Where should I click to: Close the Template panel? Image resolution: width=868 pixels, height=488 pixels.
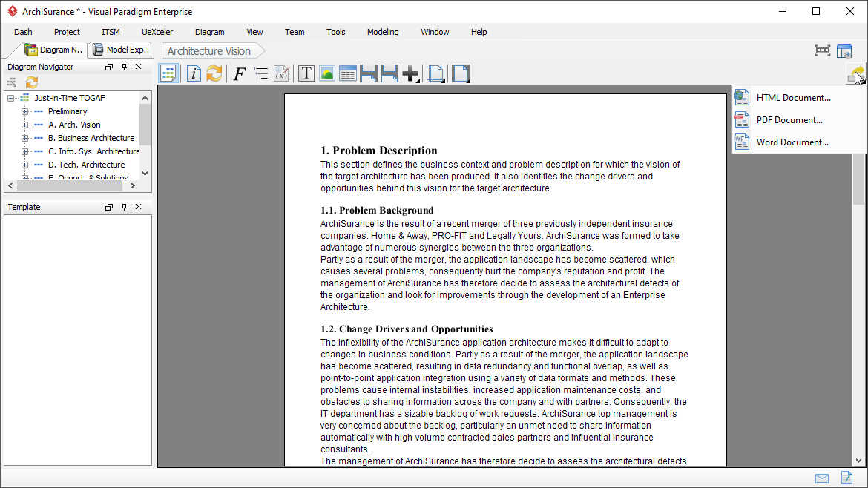coord(139,207)
